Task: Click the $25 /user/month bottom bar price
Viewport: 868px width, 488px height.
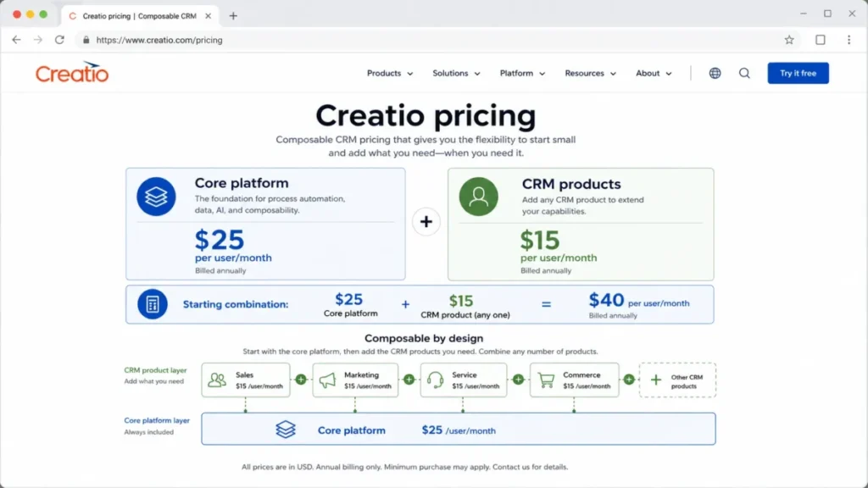Action: [459, 430]
